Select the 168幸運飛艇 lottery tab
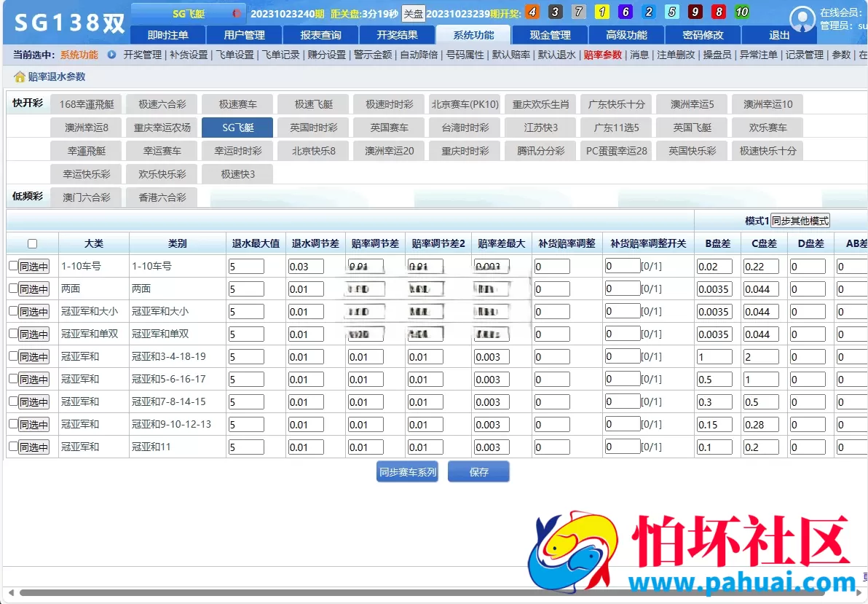This screenshot has width=868, height=604. coord(87,104)
